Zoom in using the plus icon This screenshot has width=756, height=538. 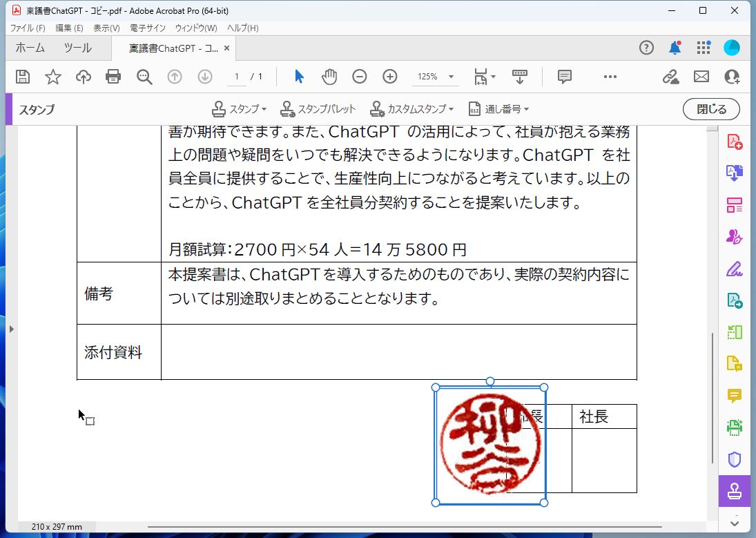pos(389,77)
